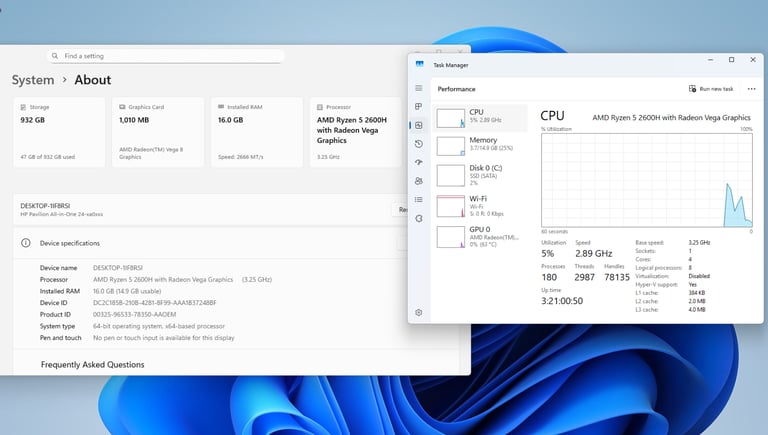Click the Run new task button
Screen dimensions: 768x435
711,89
